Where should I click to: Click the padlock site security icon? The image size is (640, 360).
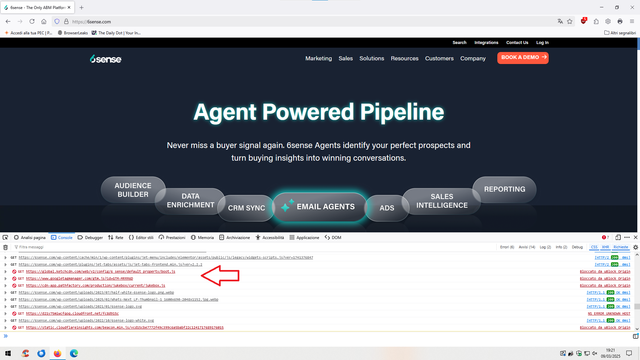coord(66,22)
